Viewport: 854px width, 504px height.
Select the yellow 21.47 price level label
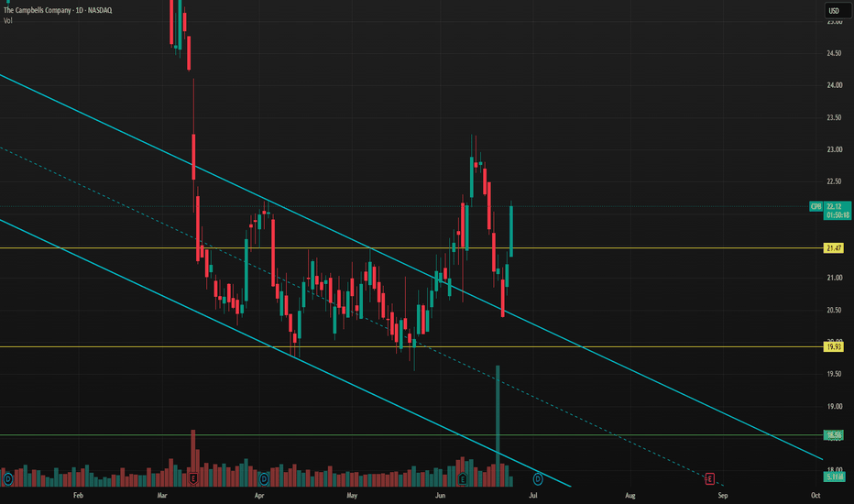834,248
